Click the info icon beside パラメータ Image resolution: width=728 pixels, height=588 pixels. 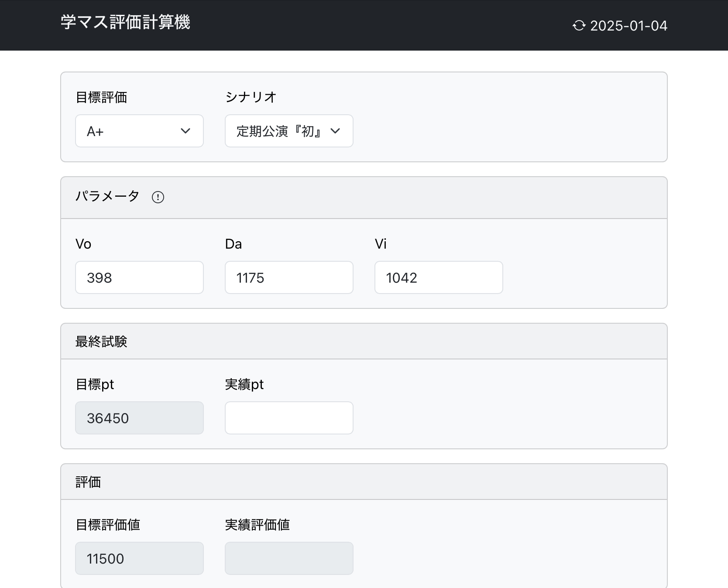tap(158, 197)
